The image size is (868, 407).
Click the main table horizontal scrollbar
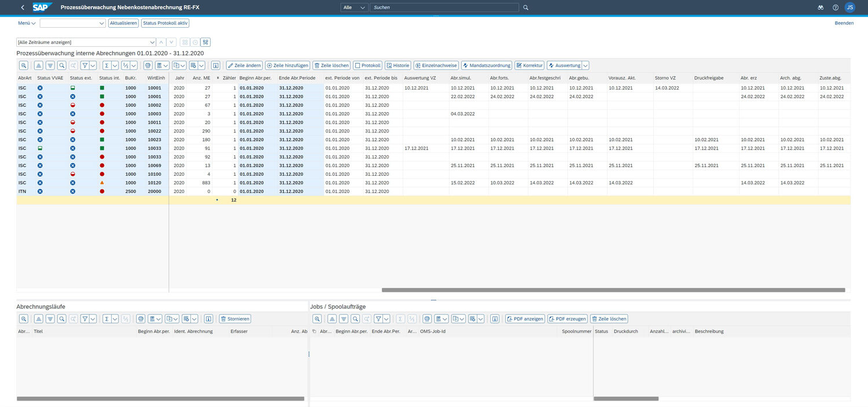[613, 290]
